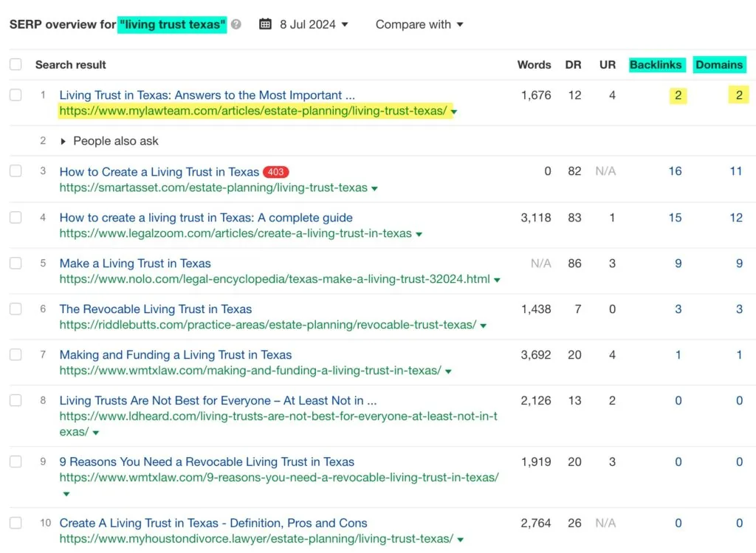Click the caret after the nolo.com URL
Image resolution: width=756 pixels, height=553 pixels.
497,281
